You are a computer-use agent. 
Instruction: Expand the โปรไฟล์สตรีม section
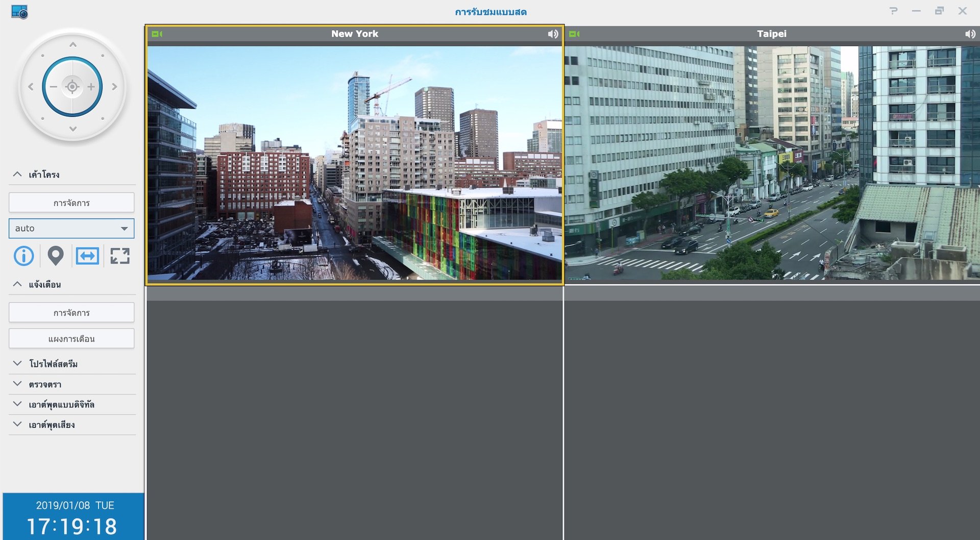click(x=17, y=363)
